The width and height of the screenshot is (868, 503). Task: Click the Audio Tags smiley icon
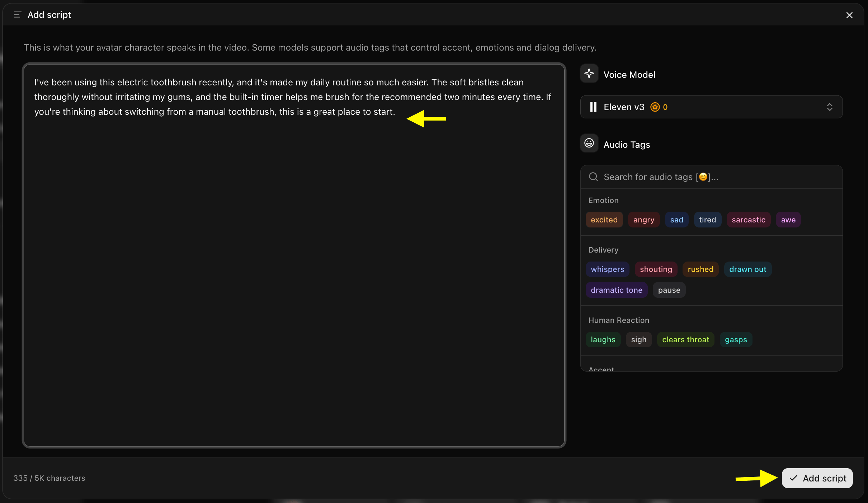589,144
